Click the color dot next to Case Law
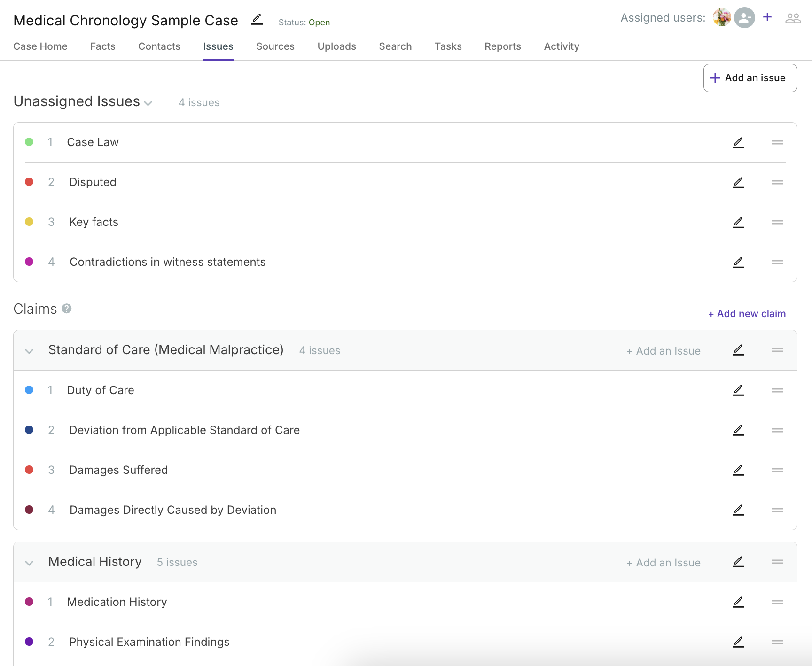812x666 pixels. point(29,142)
